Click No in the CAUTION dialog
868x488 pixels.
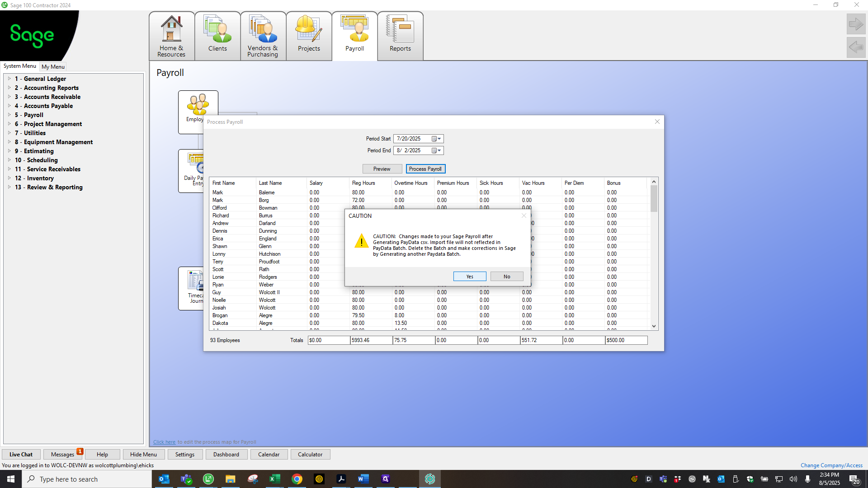pos(507,277)
